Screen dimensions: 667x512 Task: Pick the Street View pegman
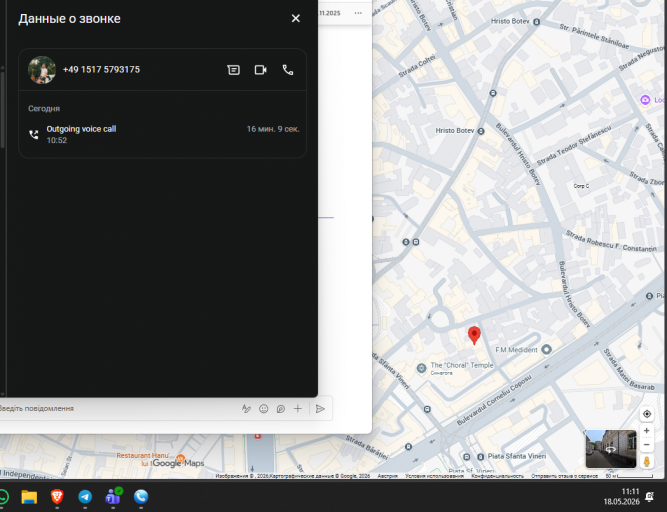(647, 461)
